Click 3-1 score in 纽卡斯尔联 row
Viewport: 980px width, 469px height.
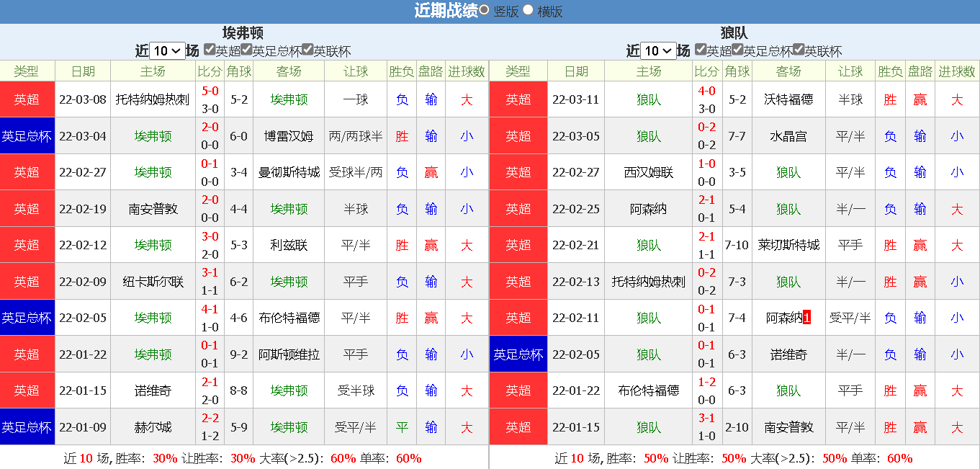[210, 272]
